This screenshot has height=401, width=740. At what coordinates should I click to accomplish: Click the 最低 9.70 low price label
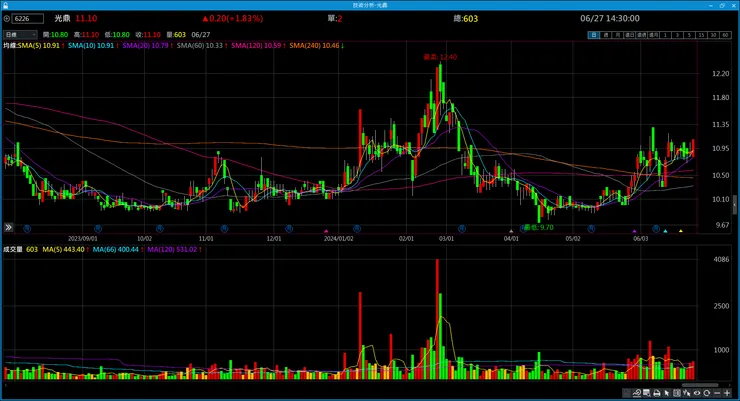tap(538, 227)
